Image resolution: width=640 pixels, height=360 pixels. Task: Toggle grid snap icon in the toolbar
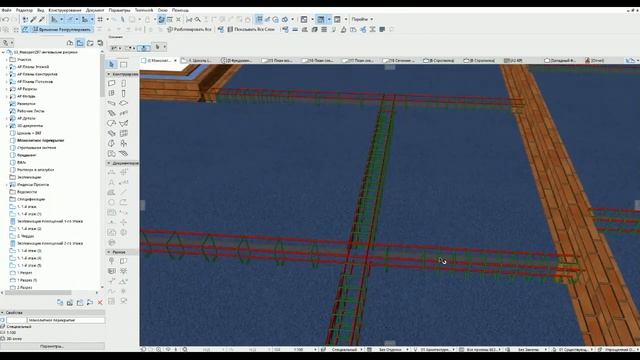click(100, 19)
